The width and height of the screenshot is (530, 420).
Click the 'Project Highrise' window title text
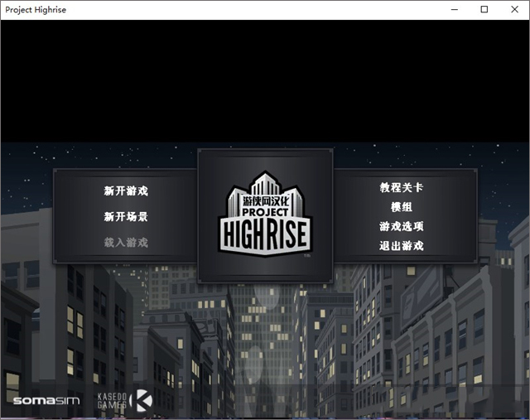(36, 10)
